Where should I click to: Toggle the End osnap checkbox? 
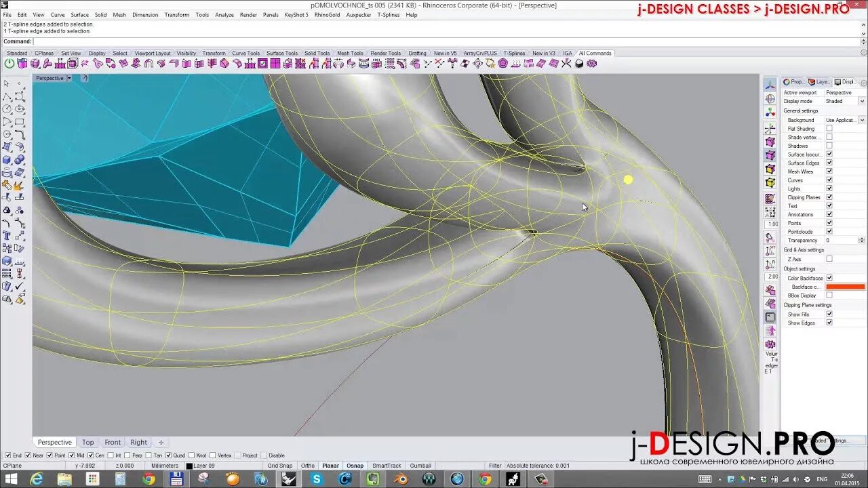[x=7, y=455]
